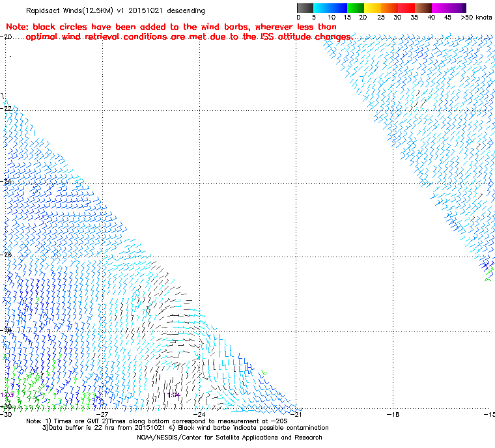Click the -21 longitude axis label
This screenshot has height=448, width=495.
[296, 414]
